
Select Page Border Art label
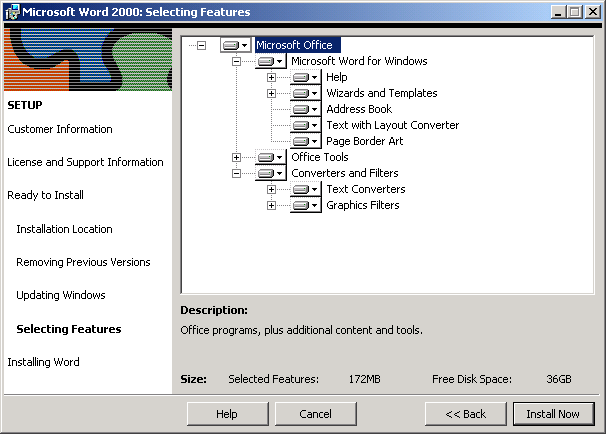[364, 141]
